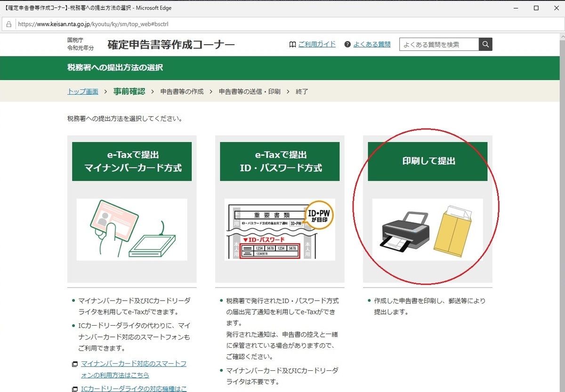Click 国税庁 令和元年分 header label
This screenshot has height=392, width=565.
(81, 44)
